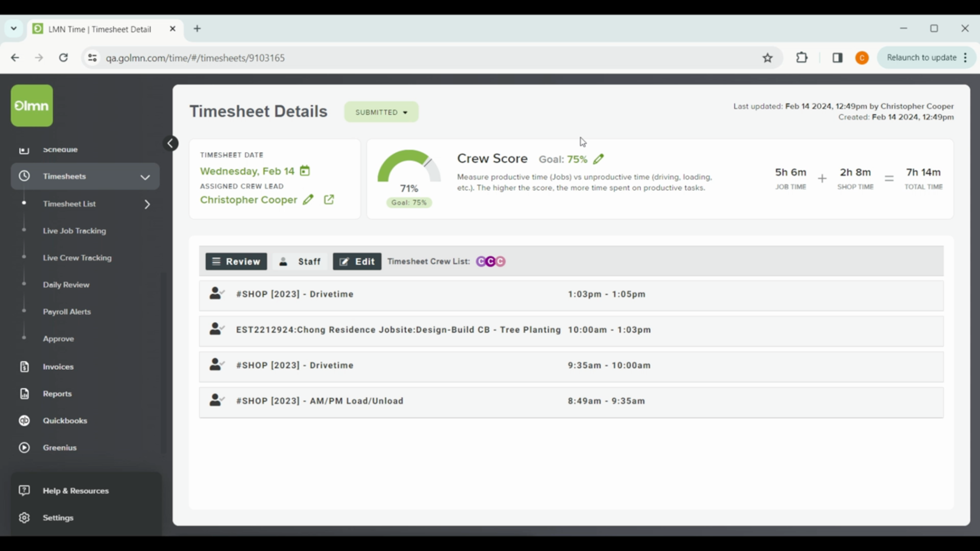980x551 pixels.
Task: Click the 7h 14m total time value
Action: 923,172
